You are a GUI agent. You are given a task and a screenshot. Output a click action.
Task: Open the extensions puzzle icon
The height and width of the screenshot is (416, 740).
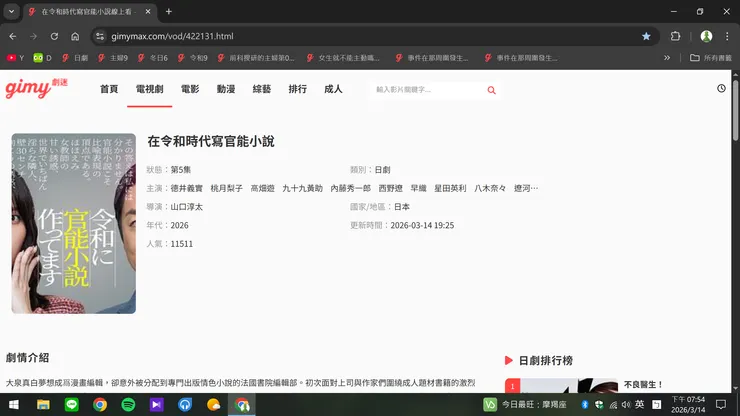[x=675, y=36]
